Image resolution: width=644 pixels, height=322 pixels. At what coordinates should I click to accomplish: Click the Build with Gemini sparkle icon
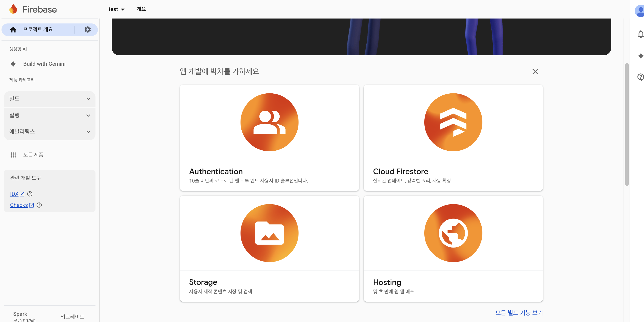click(13, 64)
